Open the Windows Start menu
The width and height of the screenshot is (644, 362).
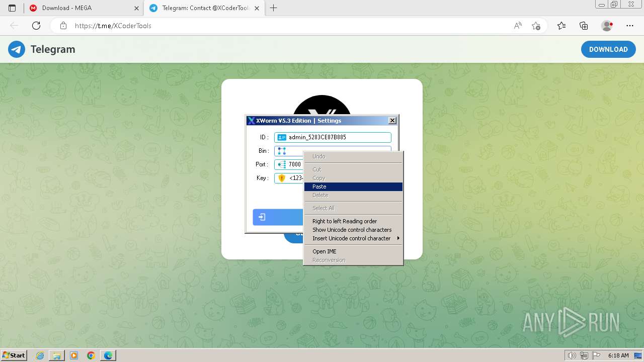click(14, 355)
